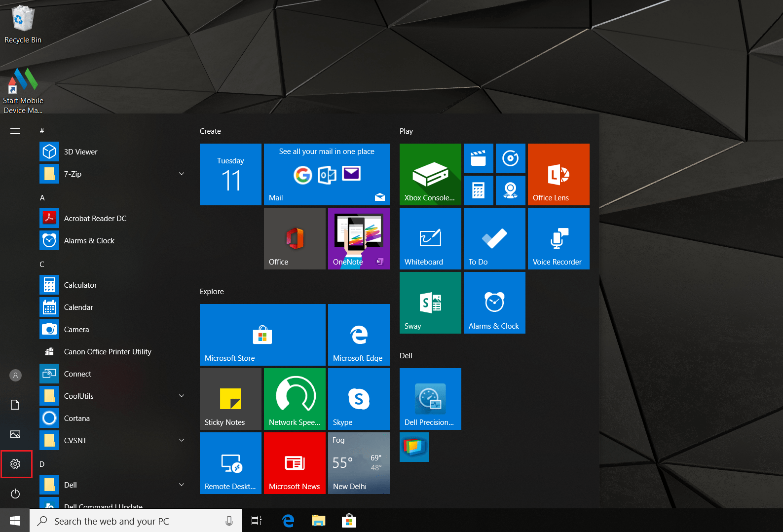Open the Settings gear in Start sidebar
783x532 pixels.
coord(15,464)
